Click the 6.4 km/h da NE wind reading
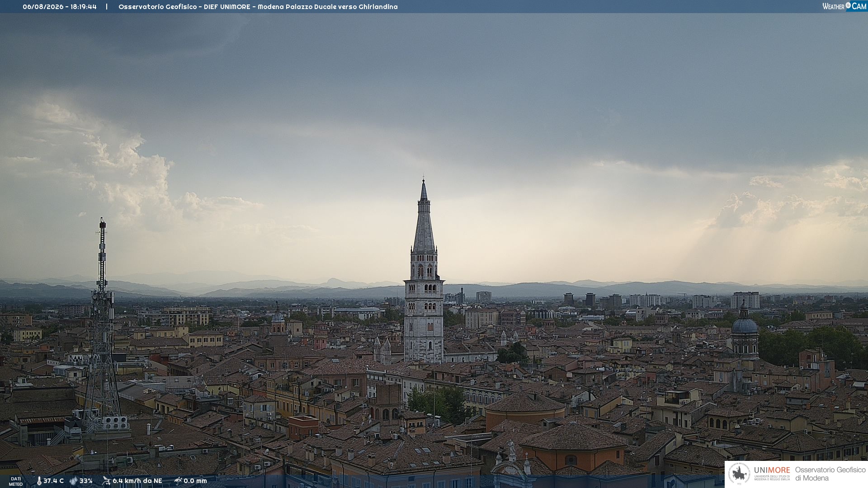Viewport: 868px width, 488px height. coord(137,481)
